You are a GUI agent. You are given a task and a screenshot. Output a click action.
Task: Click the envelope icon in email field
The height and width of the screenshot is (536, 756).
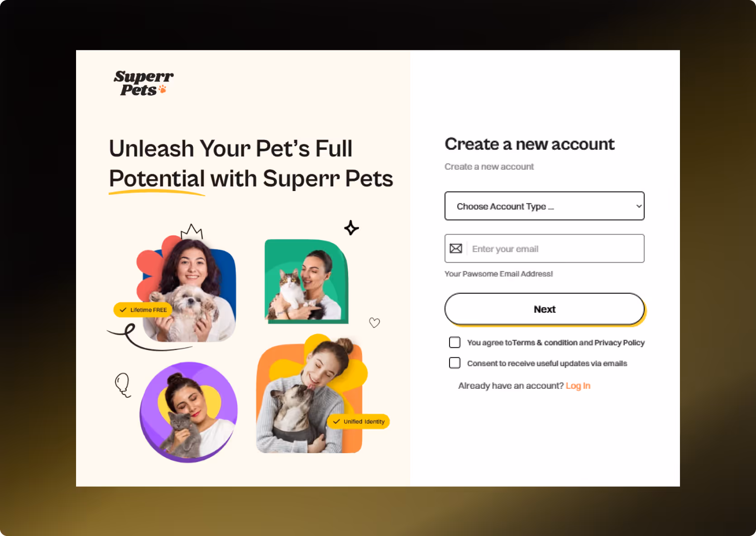(x=456, y=249)
